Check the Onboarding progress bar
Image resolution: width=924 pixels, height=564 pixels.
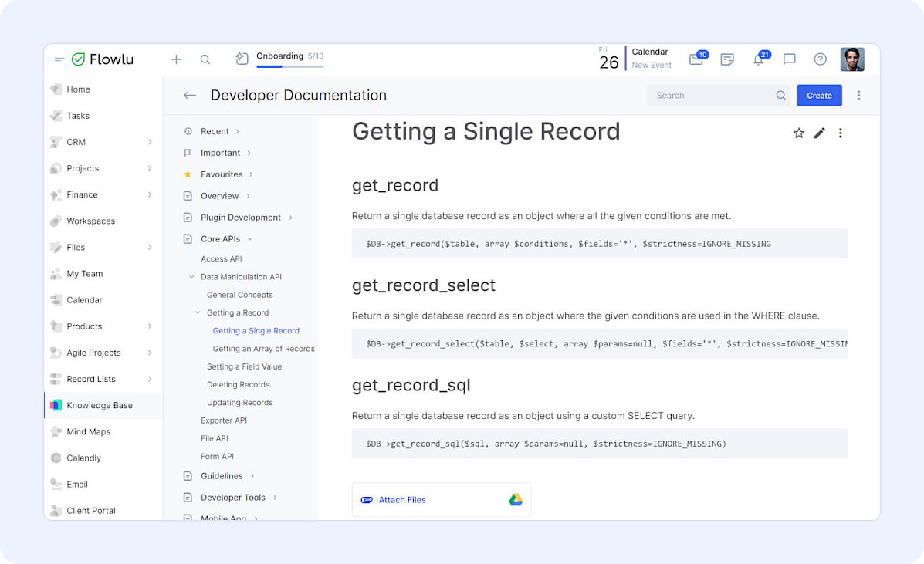point(290,66)
